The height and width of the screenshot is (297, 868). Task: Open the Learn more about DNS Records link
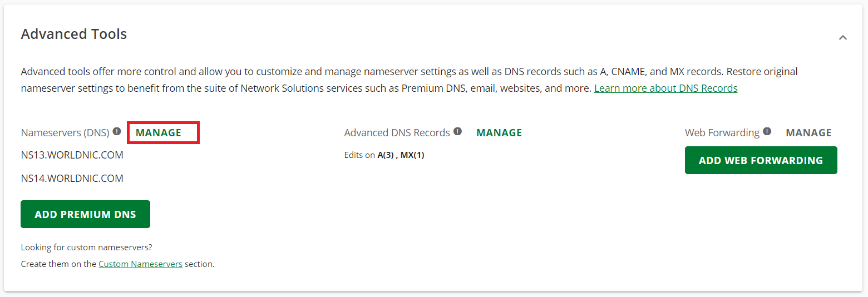tap(665, 88)
